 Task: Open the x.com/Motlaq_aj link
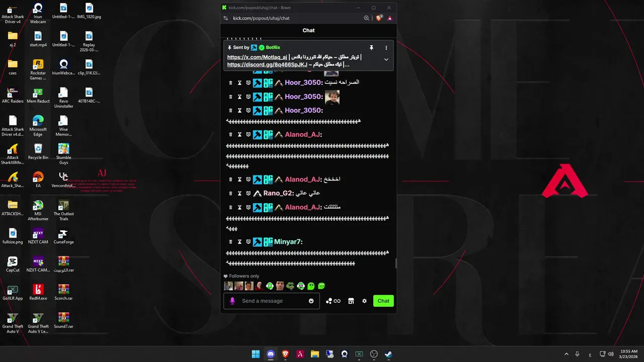(257, 57)
